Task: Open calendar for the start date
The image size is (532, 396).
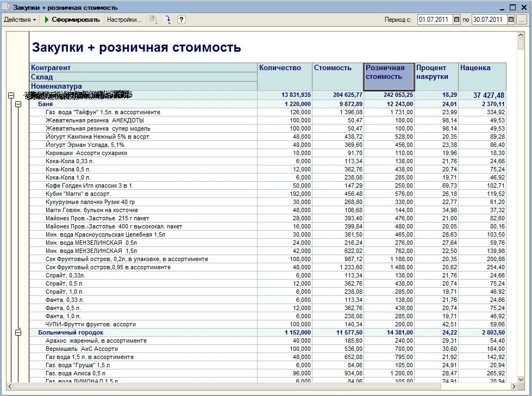Action: [456, 20]
